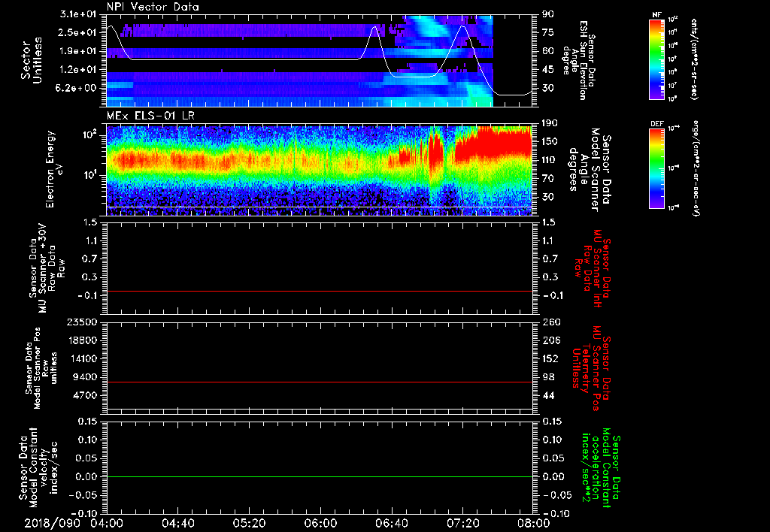Viewport: 770px width, 532px height.
Task: Click the "1.9e+01" sector tick value
Action: 78,51
